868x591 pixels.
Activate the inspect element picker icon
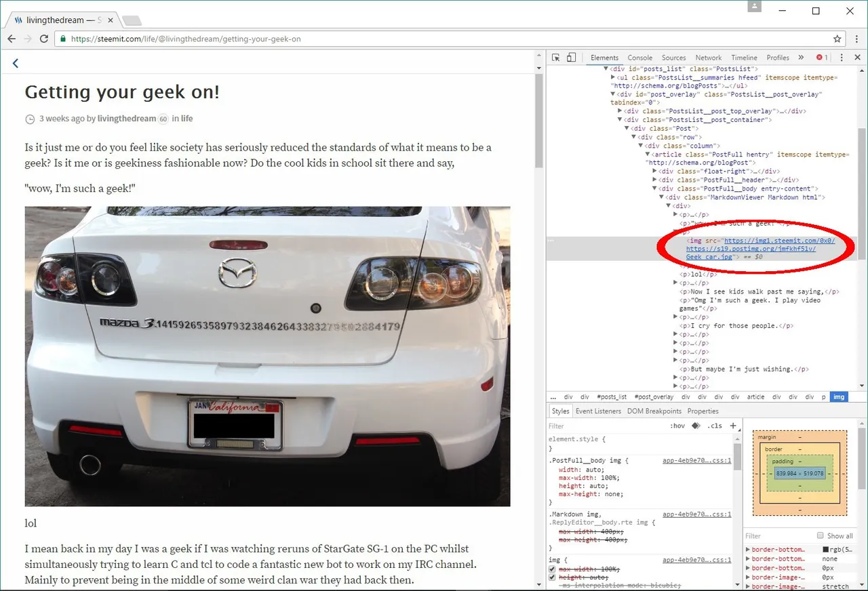[x=556, y=58]
